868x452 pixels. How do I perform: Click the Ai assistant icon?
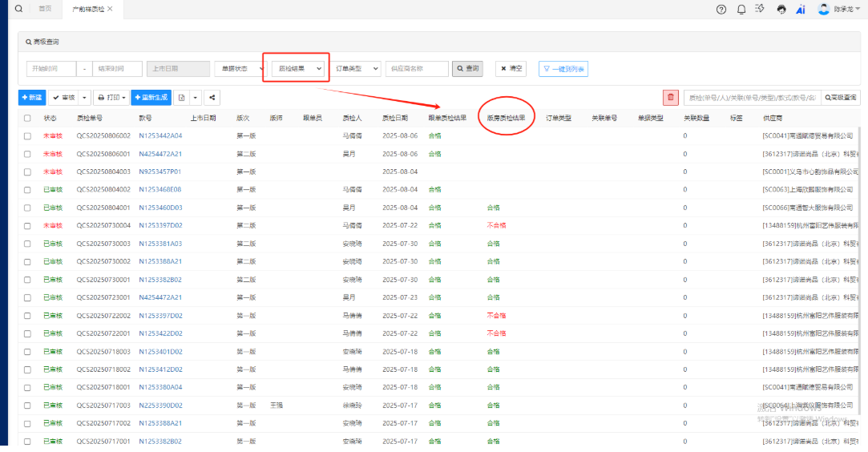click(x=800, y=10)
